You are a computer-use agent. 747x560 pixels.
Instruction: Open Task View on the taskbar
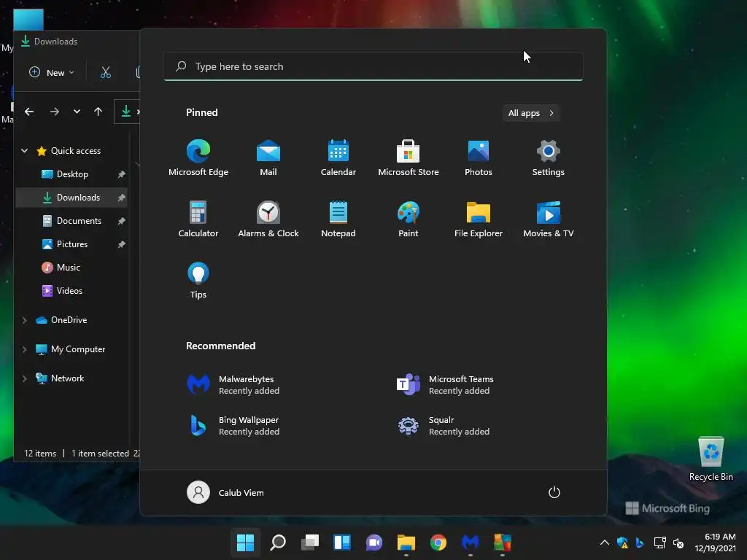point(310,542)
